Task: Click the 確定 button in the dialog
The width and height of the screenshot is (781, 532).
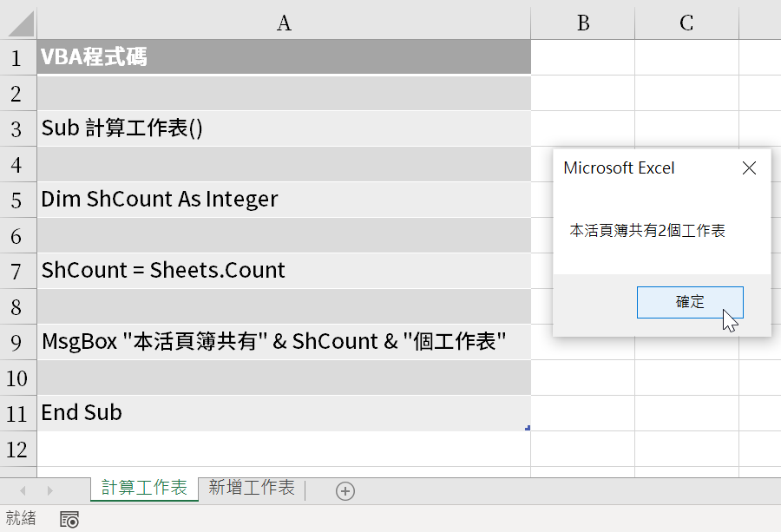Action: pyautogui.click(x=690, y=302)
